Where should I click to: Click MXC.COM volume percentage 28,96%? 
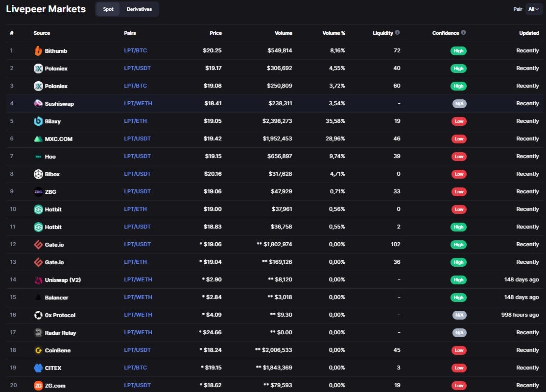pos(335,138)
